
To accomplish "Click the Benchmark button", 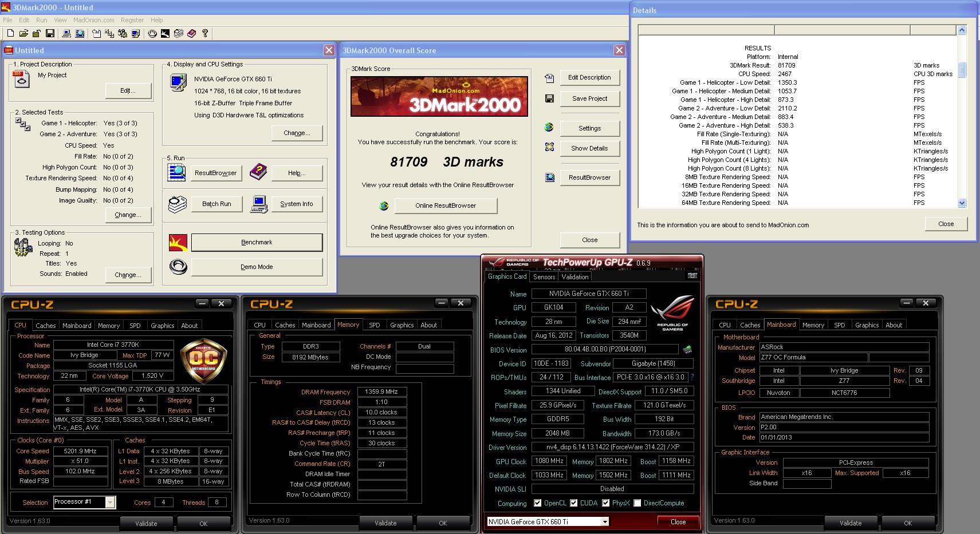I will [x=257, y=243].
